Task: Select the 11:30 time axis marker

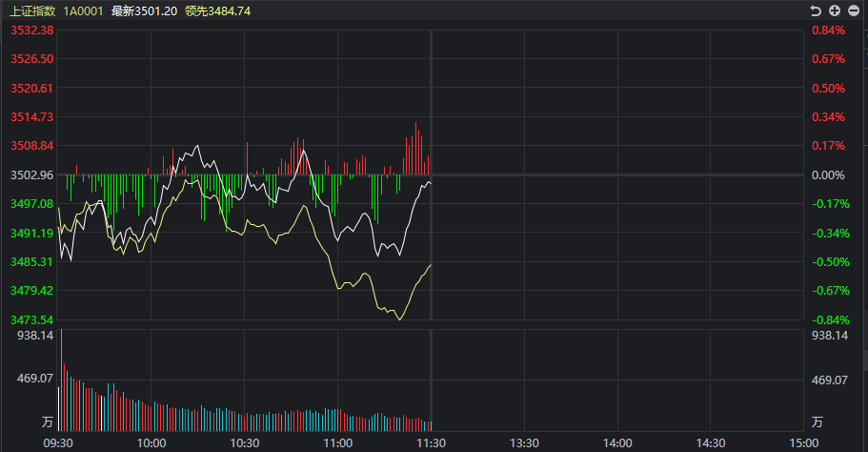Action: pyautogui.click(x=432, y=442)
